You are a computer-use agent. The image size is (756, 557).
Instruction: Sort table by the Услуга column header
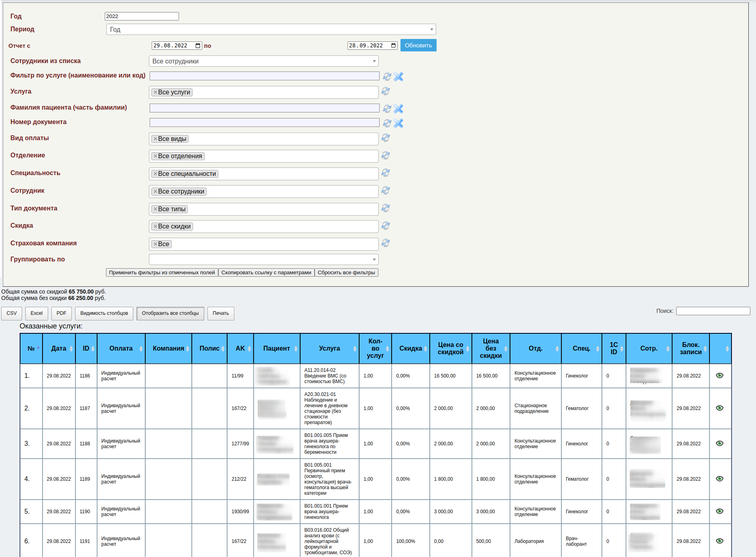click(x=329, y=349)
